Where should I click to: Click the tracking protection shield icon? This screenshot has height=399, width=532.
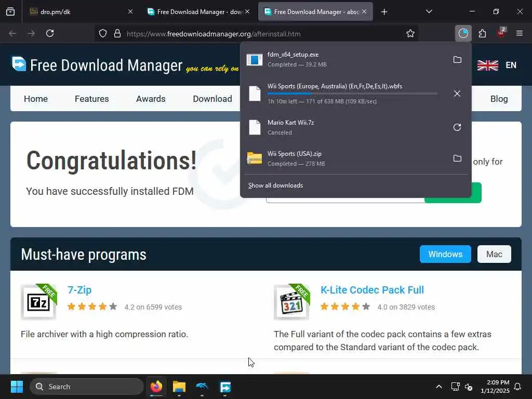(x=103, y=33)
